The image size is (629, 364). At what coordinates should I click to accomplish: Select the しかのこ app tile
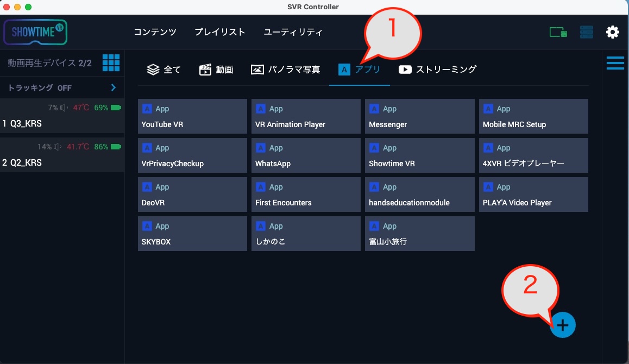point(306,234)
